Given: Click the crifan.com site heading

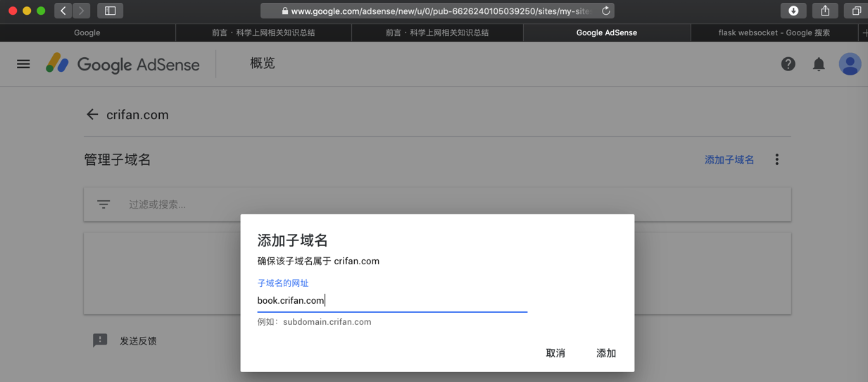Looking at the screenshot, I should point(137,115).
